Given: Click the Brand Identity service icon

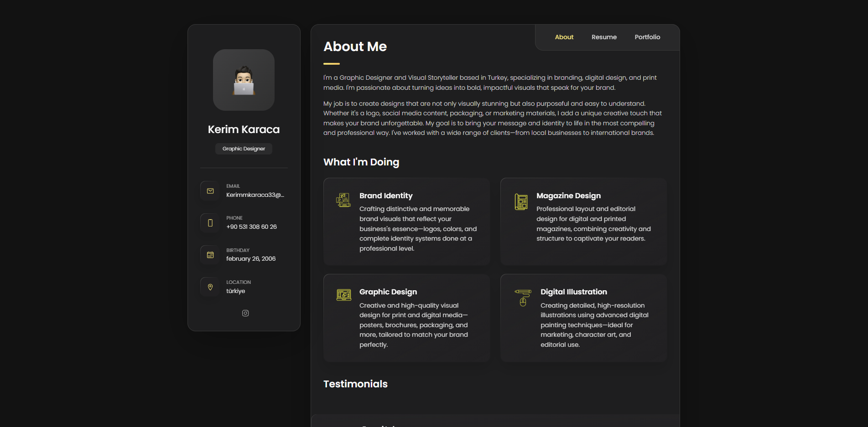Looking at the screenshot, I should (x=343, y=200).
